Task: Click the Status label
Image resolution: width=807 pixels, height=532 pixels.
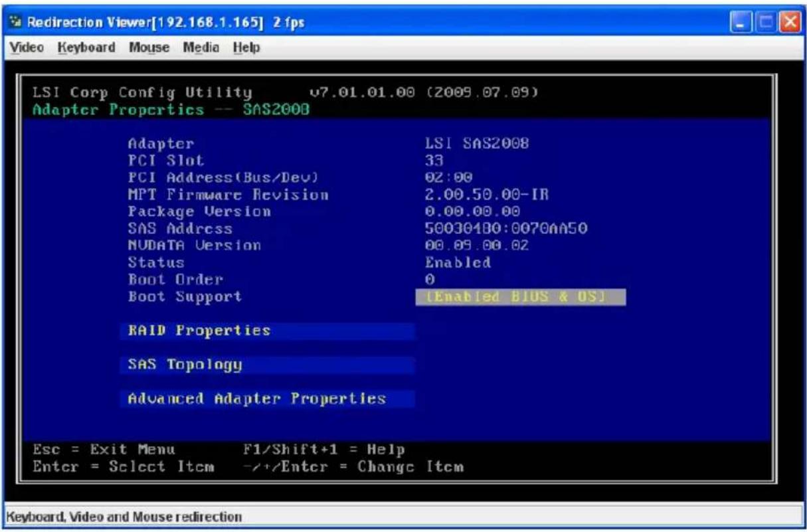Action: 156,263
